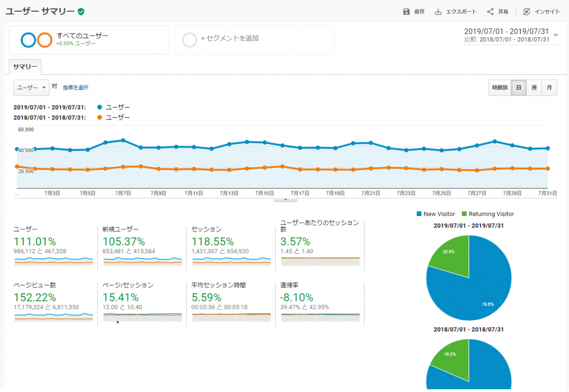The image size is (569, 392).
Task: Click the ページビュー数 sparkline chart
Action: coord(54,317)
